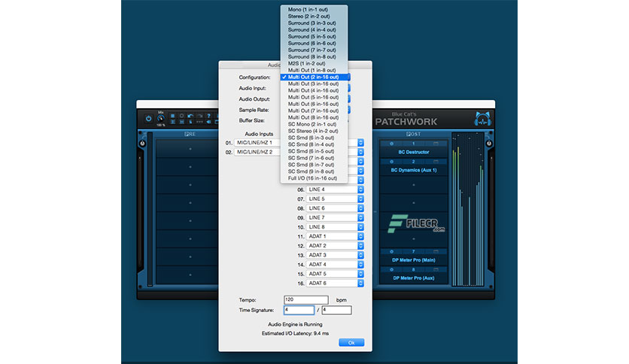Open plugin window icon for POST slot 8
This screenshot has width=629, height=364.
(x=436, y=270)
